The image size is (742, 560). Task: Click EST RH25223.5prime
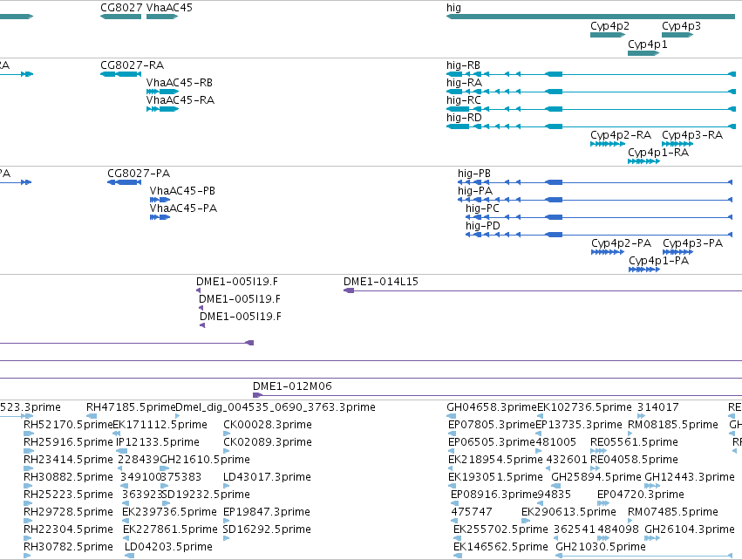29,503
